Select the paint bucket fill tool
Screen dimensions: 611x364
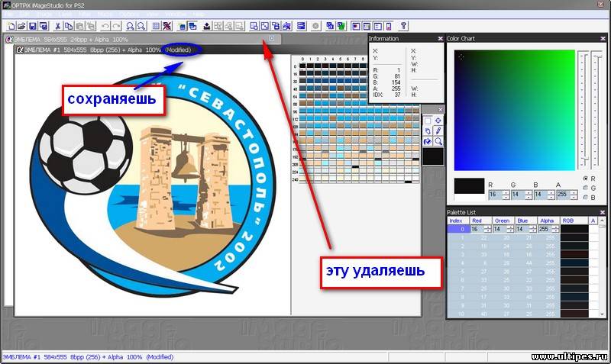[x=428, y=141]
